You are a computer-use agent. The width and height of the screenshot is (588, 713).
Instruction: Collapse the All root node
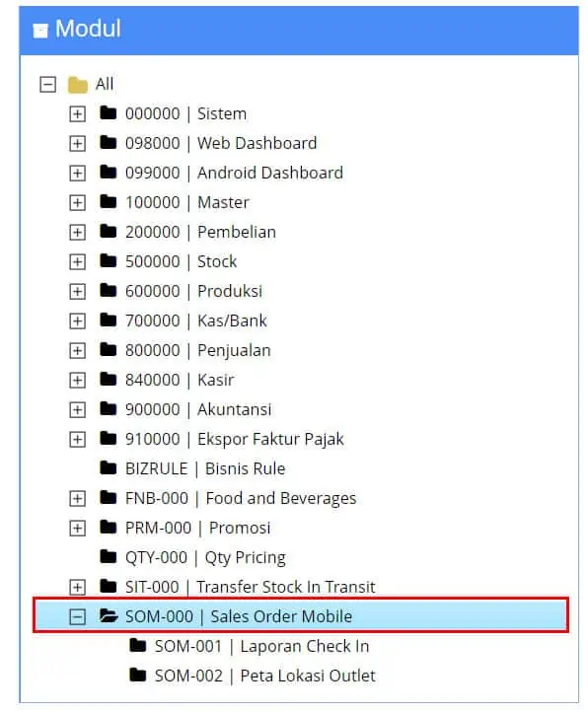tap(47, 85)
